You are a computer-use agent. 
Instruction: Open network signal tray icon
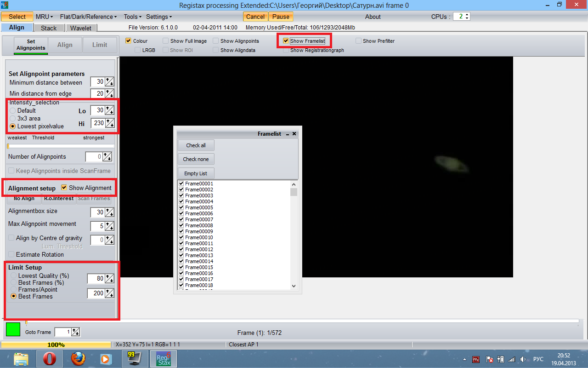point(511,359)
